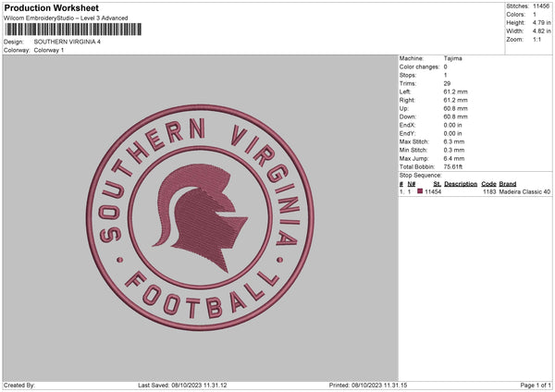The height and width of the screenshot is (392, 555).
Task: Click the Width value 4.82 in
Action: [x=541, y=31]
